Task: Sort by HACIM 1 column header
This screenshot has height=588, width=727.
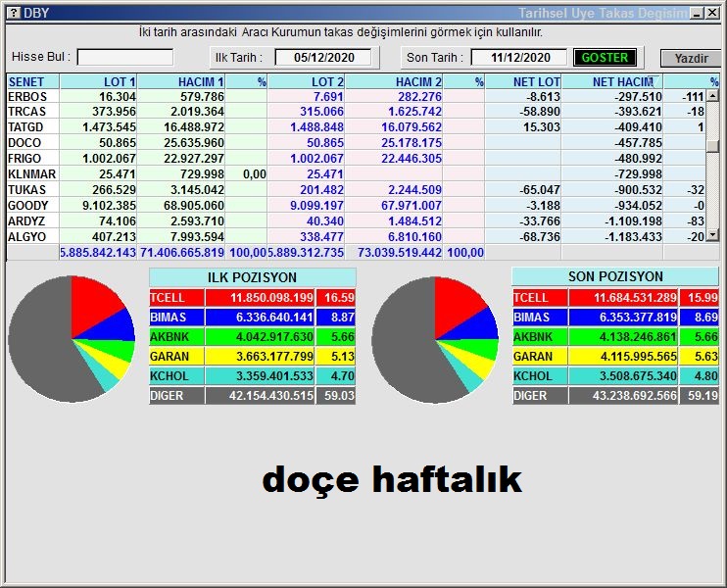Action: (x=181, y=81)
